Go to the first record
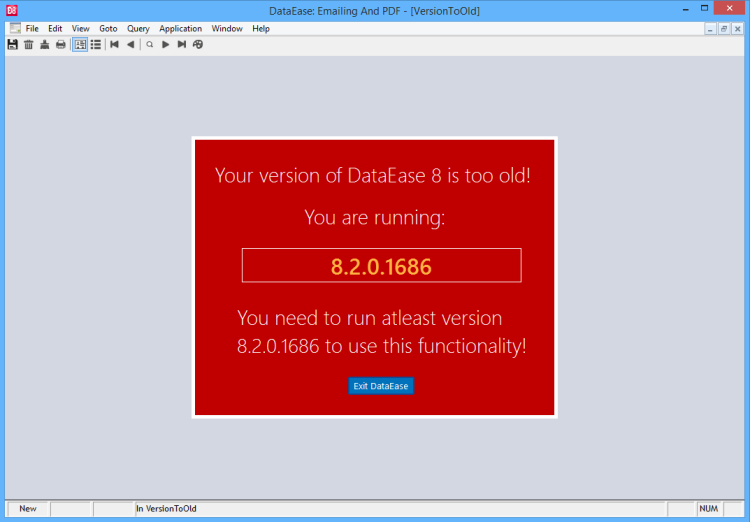750x522 pixels. (114, 44)
